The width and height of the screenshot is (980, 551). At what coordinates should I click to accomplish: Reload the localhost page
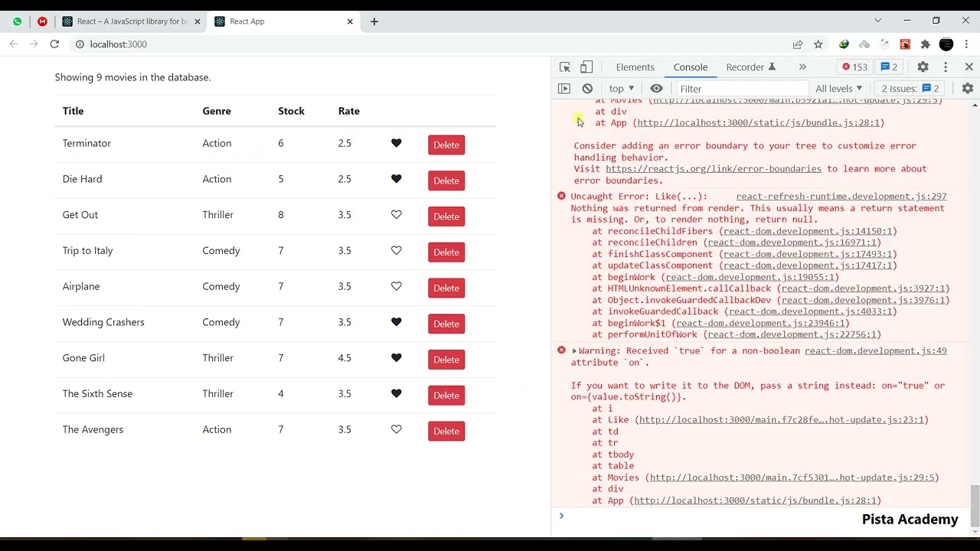pos(54,44)
